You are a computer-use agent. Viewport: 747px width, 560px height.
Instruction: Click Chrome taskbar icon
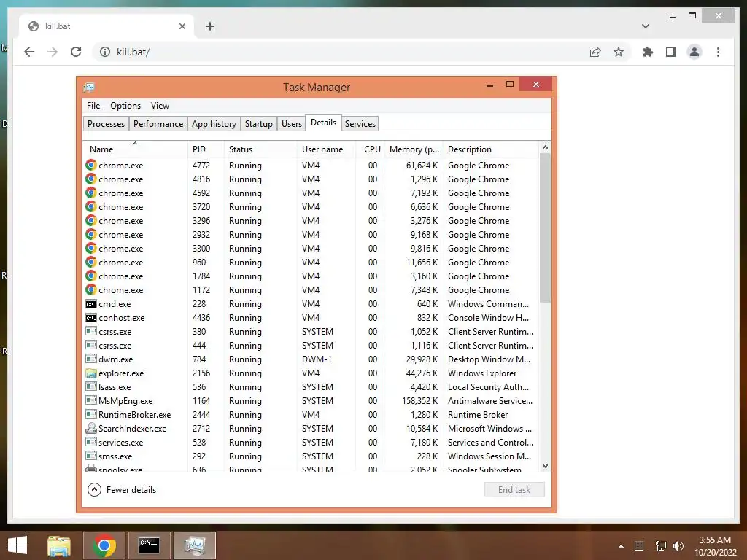(104, 545)
